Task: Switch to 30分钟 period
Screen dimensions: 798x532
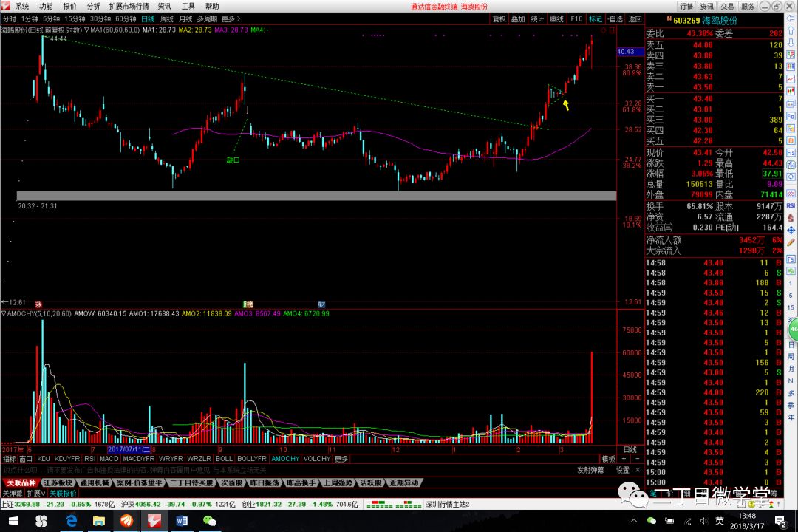Action: click(100, 18)
